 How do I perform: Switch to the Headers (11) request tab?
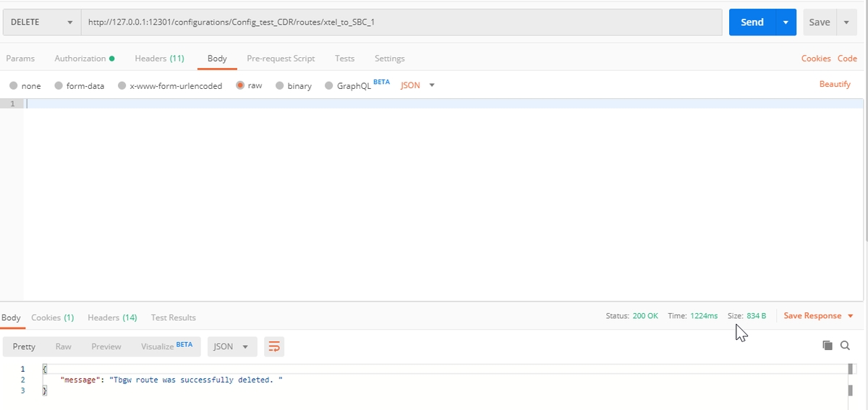[159, 59]
